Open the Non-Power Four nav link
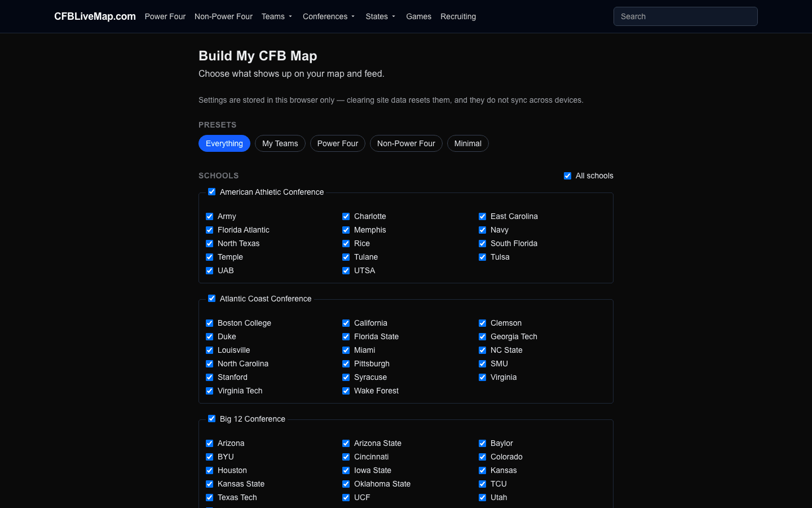The height and width of the screenshot is (508, 812). [x=223, y=16]
